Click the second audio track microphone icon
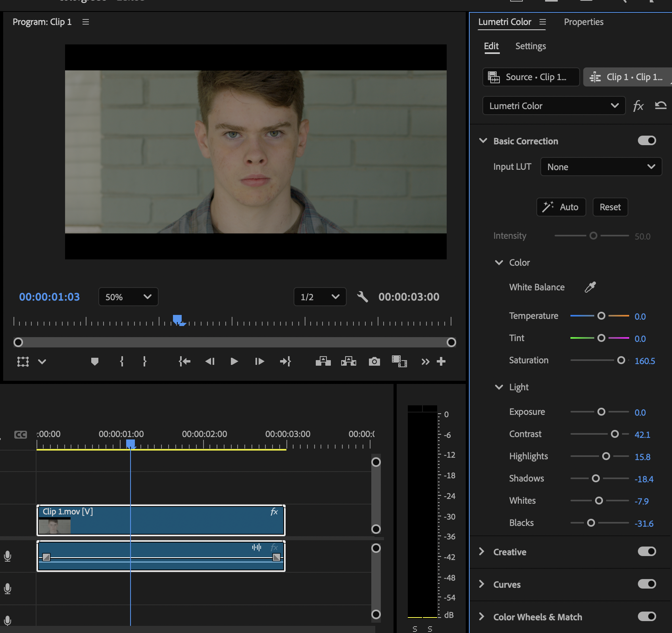 (8, 589)
